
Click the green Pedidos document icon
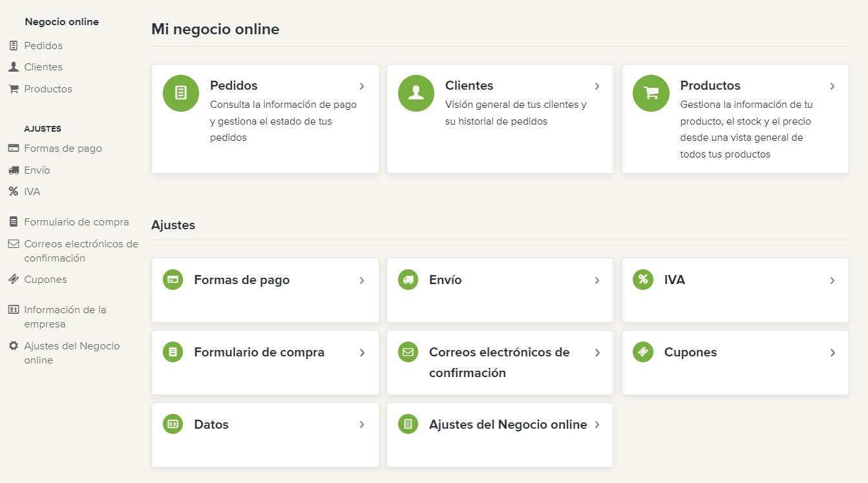tap(180, 93)
